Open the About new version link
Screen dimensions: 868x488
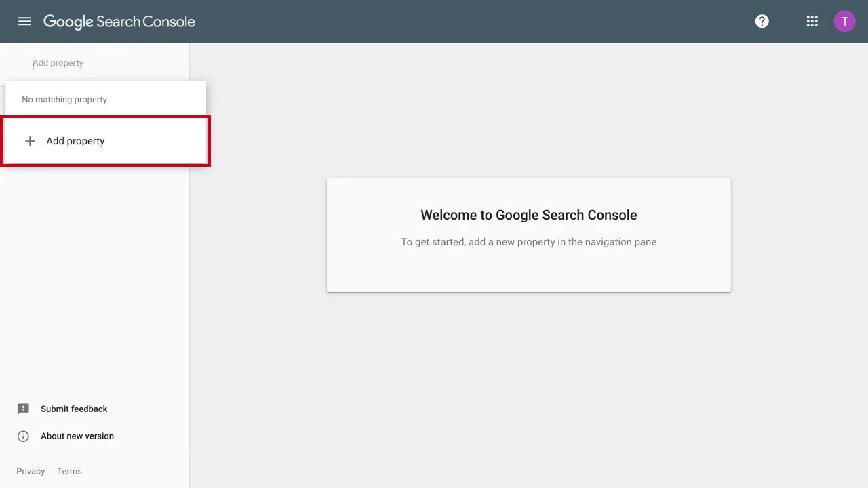pyautogui.click(x=77, y=436)
